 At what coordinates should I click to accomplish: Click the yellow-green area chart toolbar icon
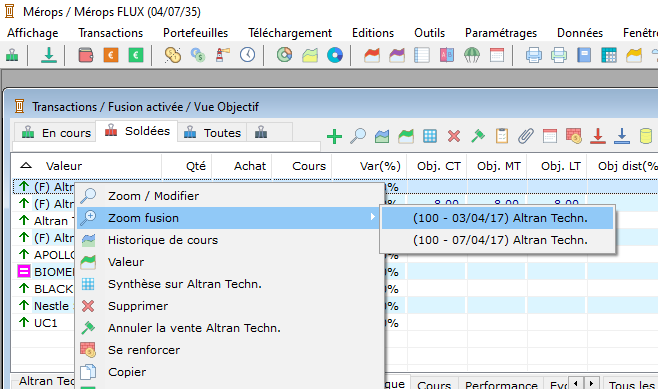click(310, 55)
